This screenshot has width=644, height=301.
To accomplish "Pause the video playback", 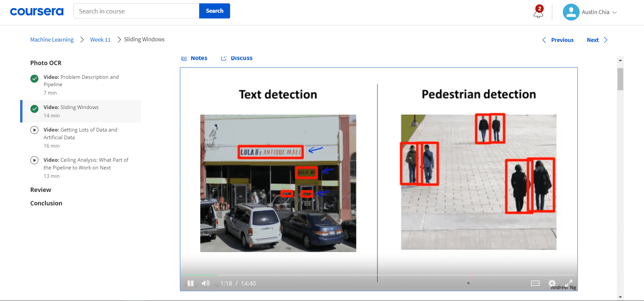I will coord(191,284).
